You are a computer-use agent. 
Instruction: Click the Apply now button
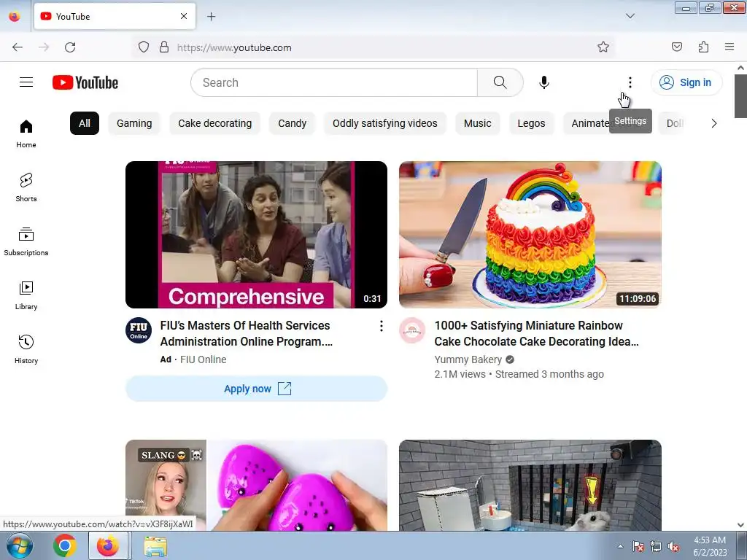pos(256,389)
